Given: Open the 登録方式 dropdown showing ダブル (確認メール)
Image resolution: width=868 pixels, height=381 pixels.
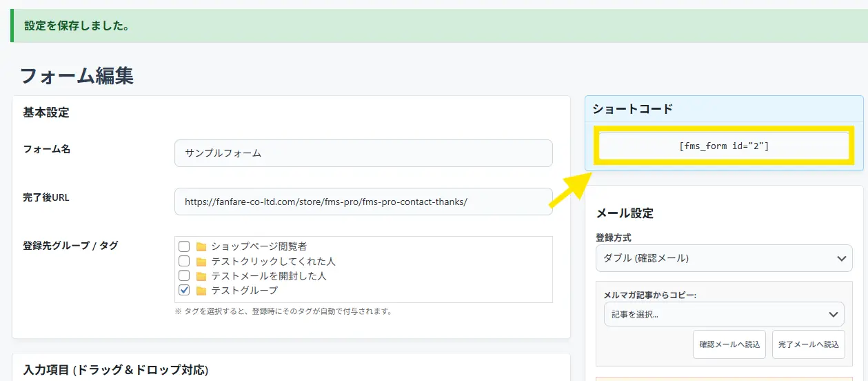Looking at the screenshot, I should (723, 258).
